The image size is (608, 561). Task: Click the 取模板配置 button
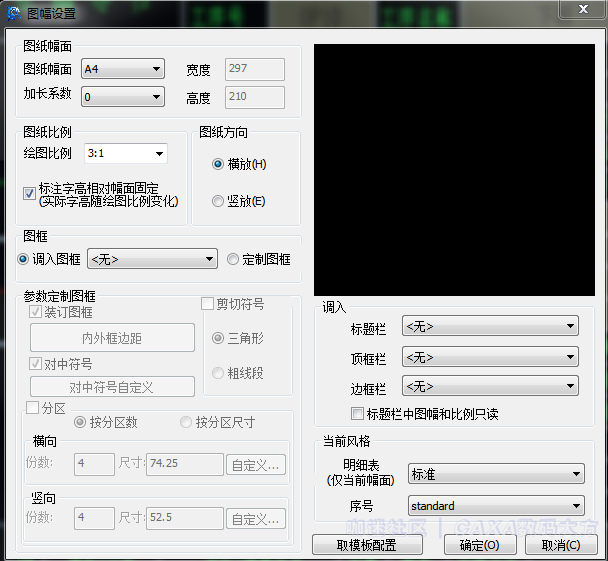click(367, 545)
